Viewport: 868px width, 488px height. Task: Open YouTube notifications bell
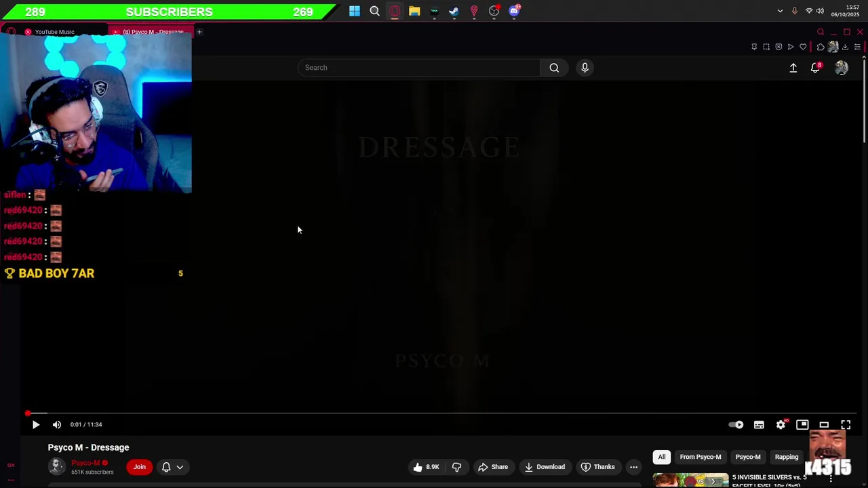point(816,68)
